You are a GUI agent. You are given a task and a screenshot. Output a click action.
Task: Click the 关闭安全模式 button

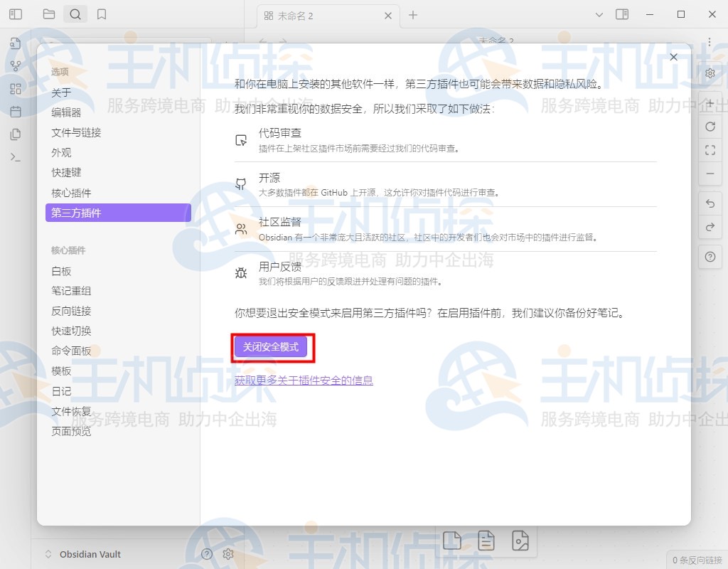(x=272, y=348)
